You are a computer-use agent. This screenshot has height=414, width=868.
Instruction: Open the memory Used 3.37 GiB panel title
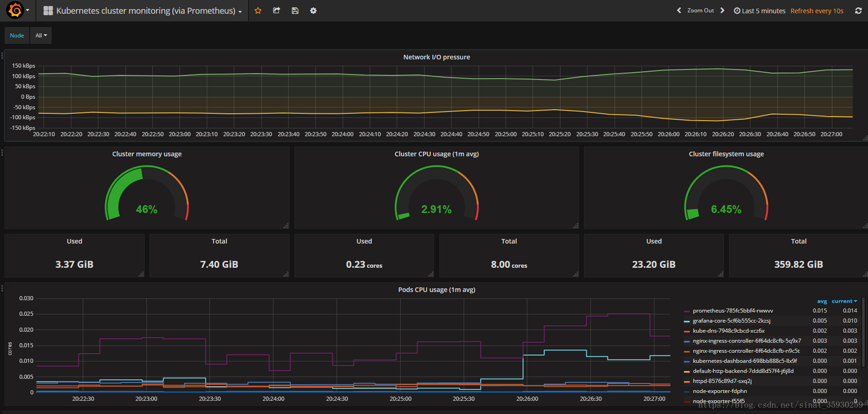click(75, 241)
